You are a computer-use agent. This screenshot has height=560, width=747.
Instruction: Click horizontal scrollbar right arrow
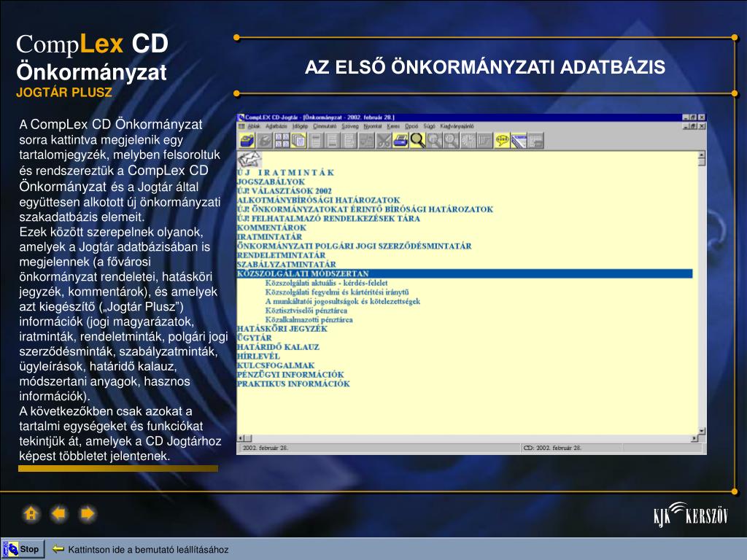pyautogui.click(x=694, y=438)
